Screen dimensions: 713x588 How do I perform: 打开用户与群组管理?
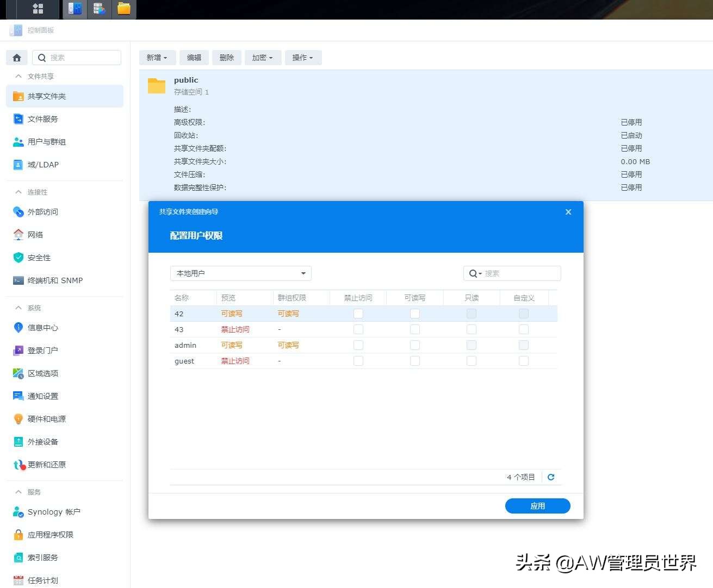click(x=46, y=142)
